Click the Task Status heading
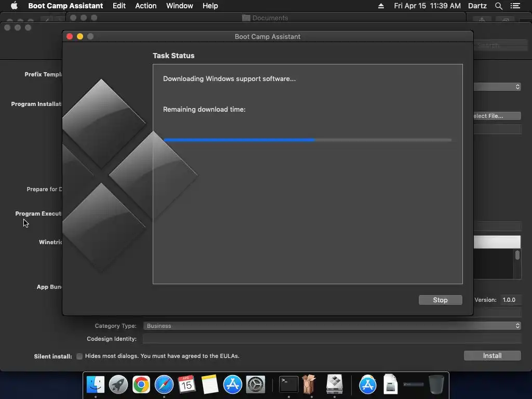The width and height of the screenshot is (532, 399). point(174,56)
